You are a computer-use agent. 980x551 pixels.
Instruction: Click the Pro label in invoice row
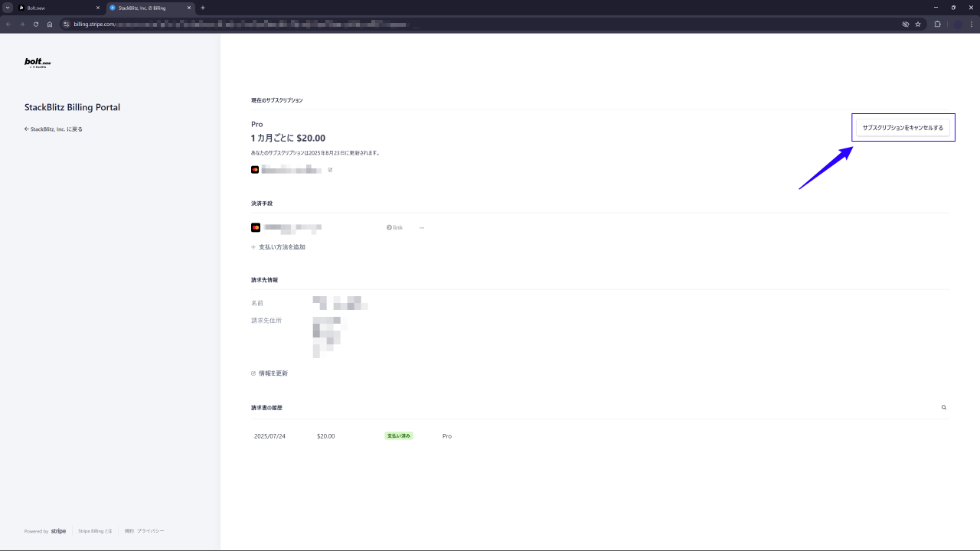[447, 436]
